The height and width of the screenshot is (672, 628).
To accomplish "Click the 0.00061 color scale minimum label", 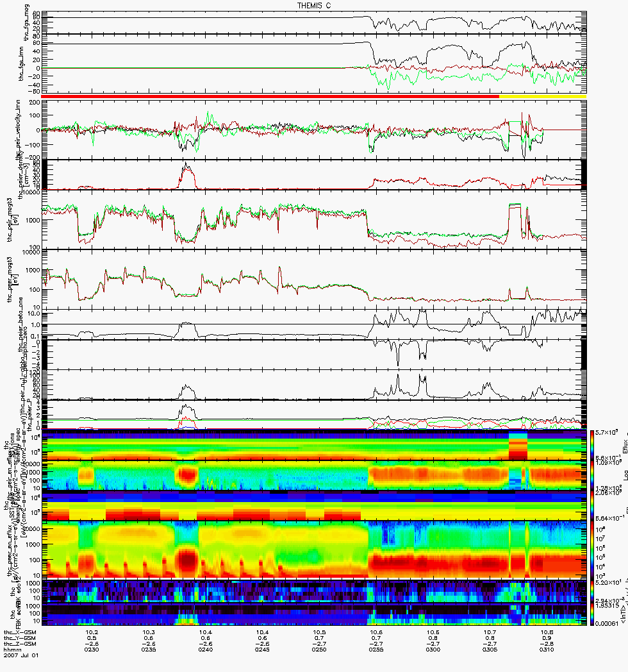I will (607, 623).
